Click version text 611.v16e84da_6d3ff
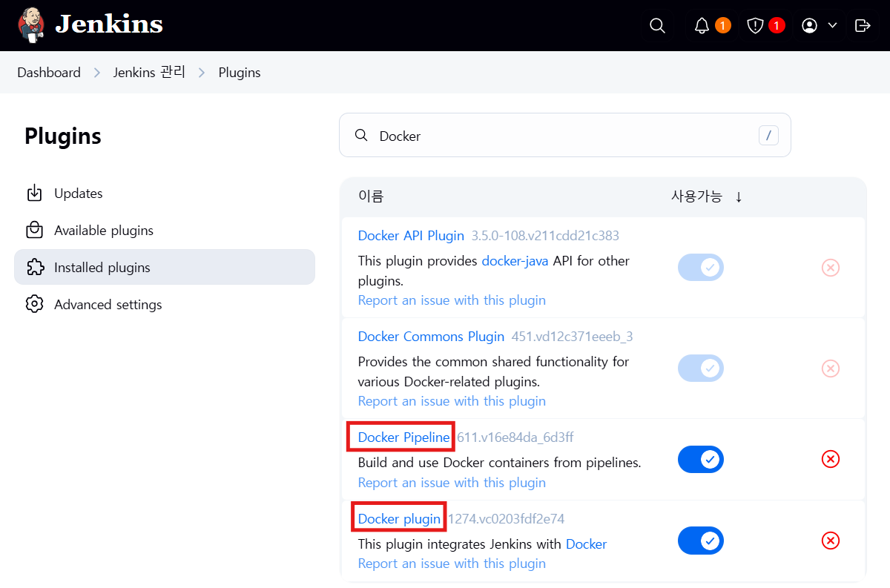890x588 pixels. (x=515, y=437)
